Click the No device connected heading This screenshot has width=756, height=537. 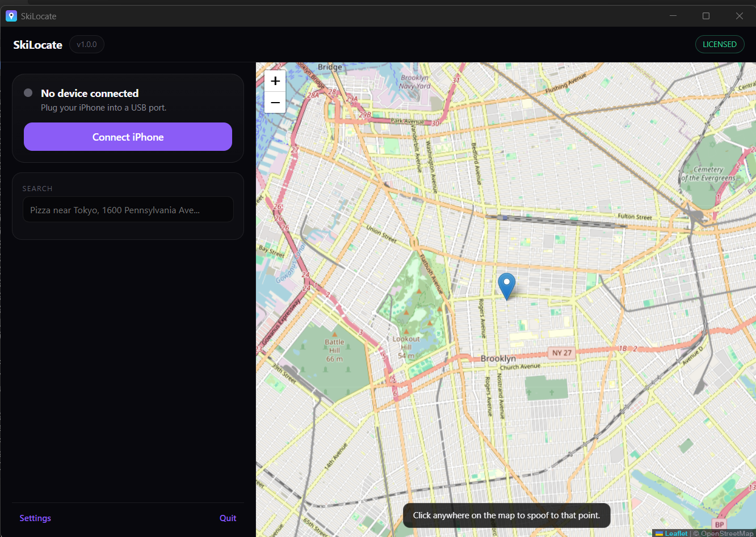click(x=90, y=93)
